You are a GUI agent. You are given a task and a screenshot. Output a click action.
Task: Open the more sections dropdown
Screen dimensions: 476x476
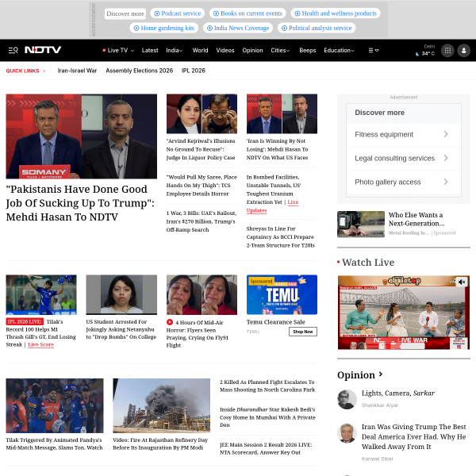374,51
